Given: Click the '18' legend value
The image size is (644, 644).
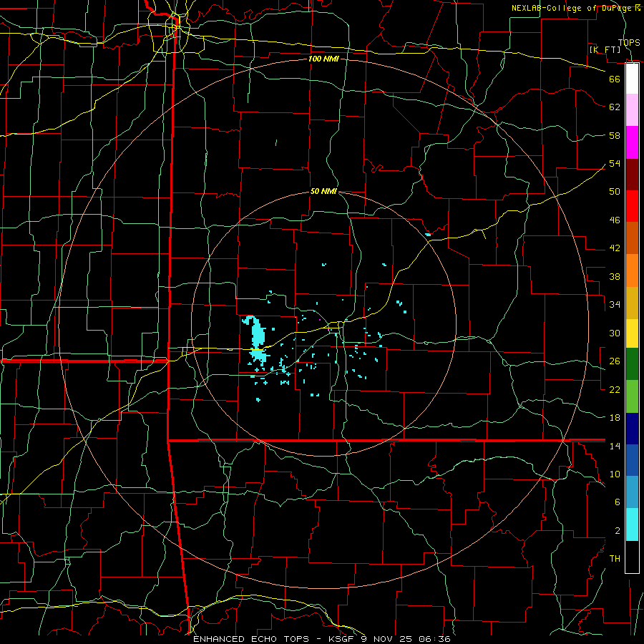Looking at the screenshot, I should tap(615, 418).
